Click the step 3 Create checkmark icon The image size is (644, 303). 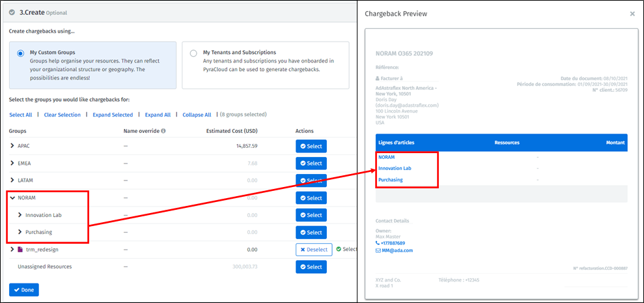(12, 12)
